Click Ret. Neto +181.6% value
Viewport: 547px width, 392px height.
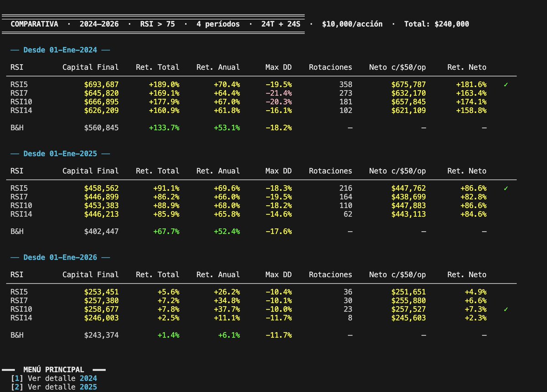pos(471,85)
